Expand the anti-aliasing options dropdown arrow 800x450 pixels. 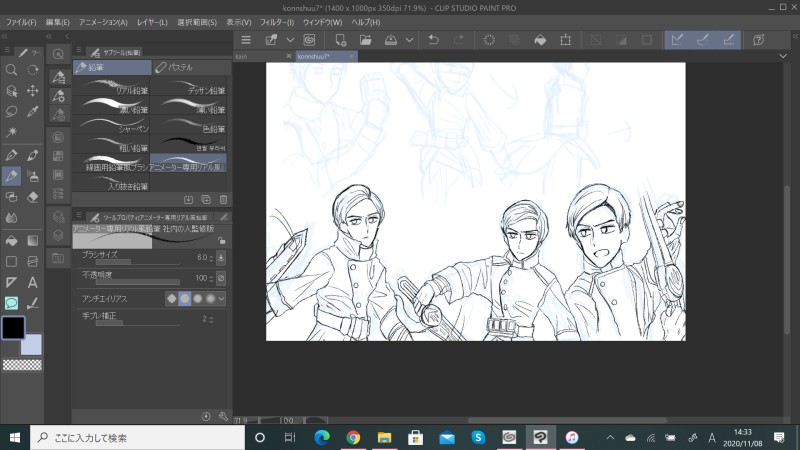click(222, 298)
